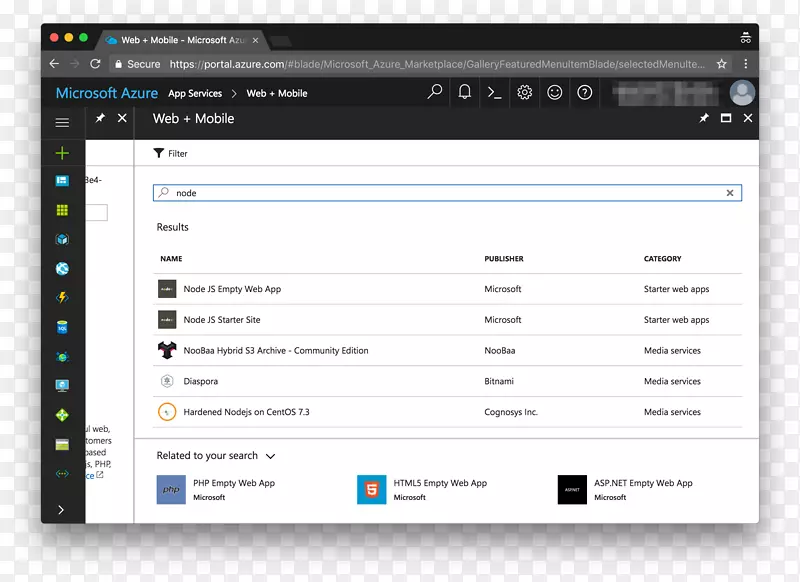Open Node JS Empty Web App result

click(232, 289)
